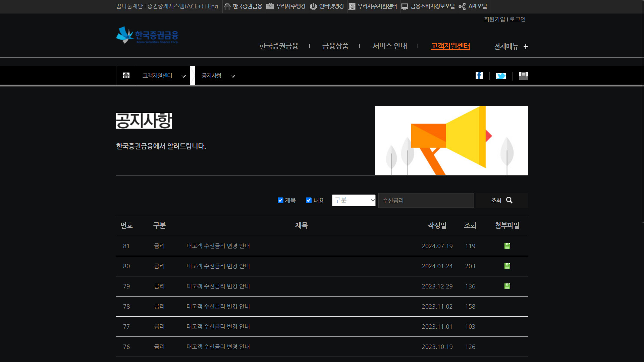Open notice 80 대고객 수신금리 변경 안내
Image resolution: width=644 pixels, height=362 pixels.
(218, 266)
